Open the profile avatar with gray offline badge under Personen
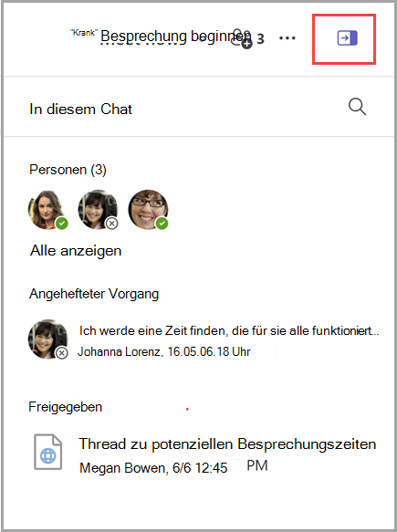Image resolution: width=397 pixels, height=532 pixels. point(98,209)
